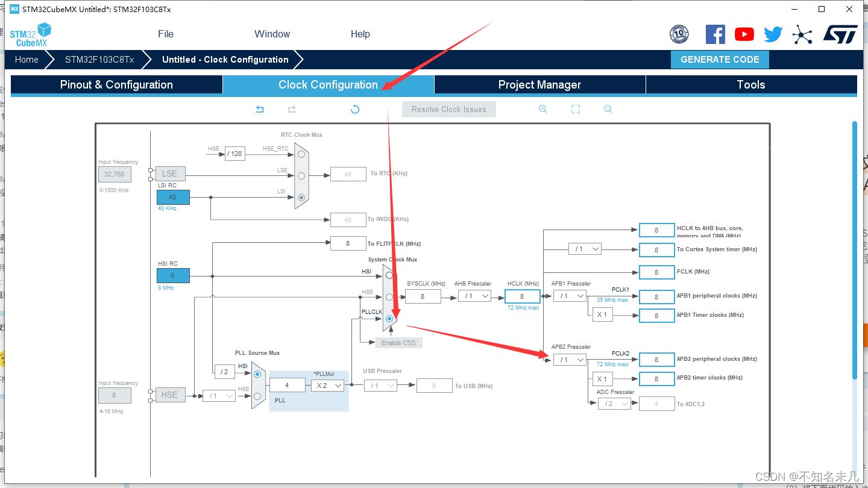Switch to Pinout & Configuration tab
The image size is (868, 488).
(116, 85)
